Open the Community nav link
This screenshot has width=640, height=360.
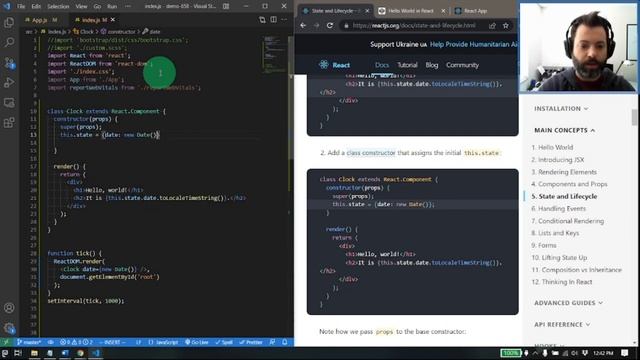(462, 65)
